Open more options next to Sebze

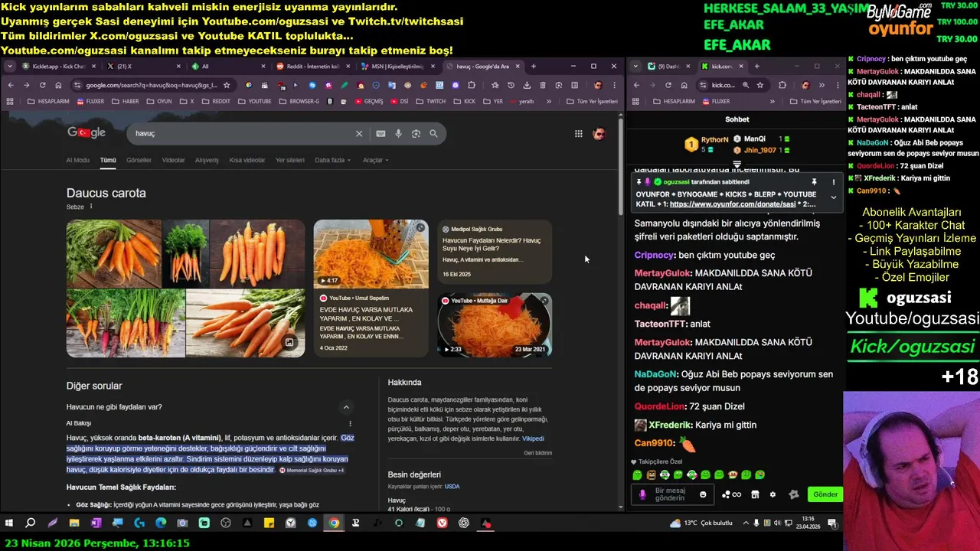(91, 207)
